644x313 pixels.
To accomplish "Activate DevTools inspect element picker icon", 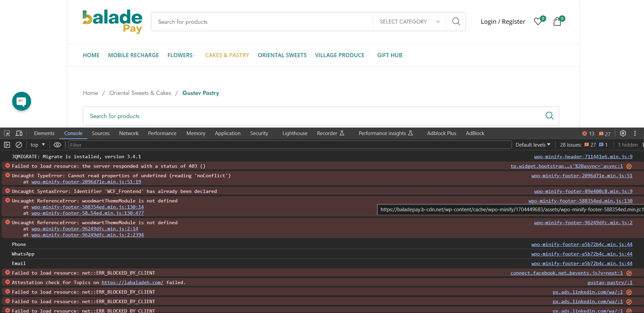I will (x=7, y=133).
